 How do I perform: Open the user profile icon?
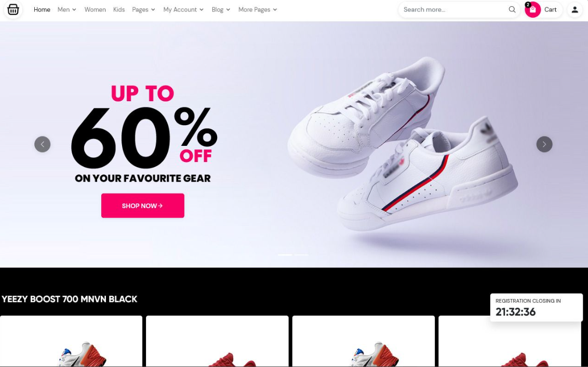[574, 10]
